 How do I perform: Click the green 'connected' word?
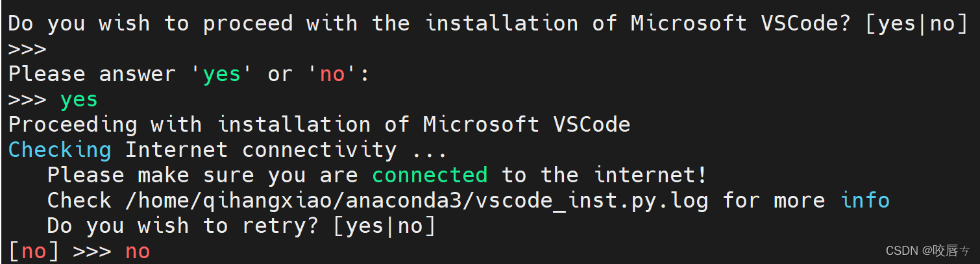430,175
